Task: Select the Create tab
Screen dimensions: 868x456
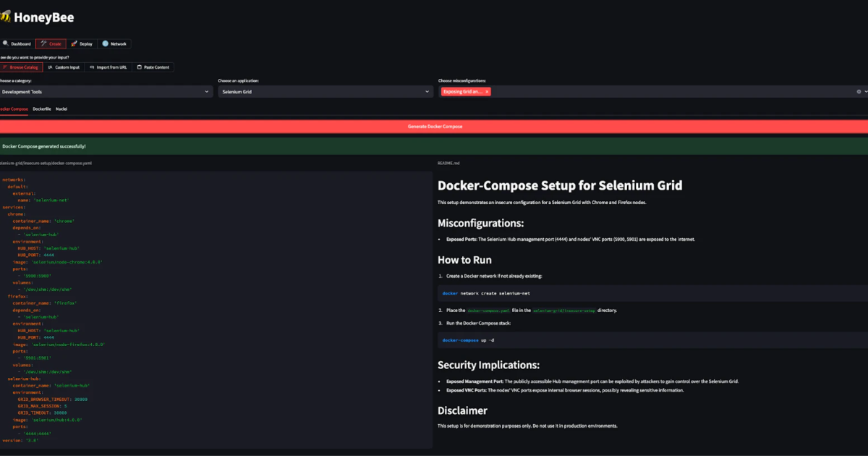Action: 51,43
